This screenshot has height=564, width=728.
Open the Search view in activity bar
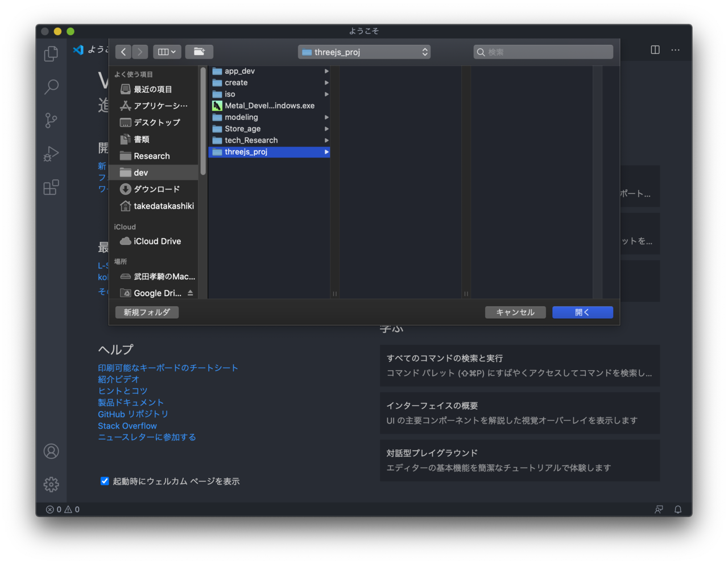51,86
